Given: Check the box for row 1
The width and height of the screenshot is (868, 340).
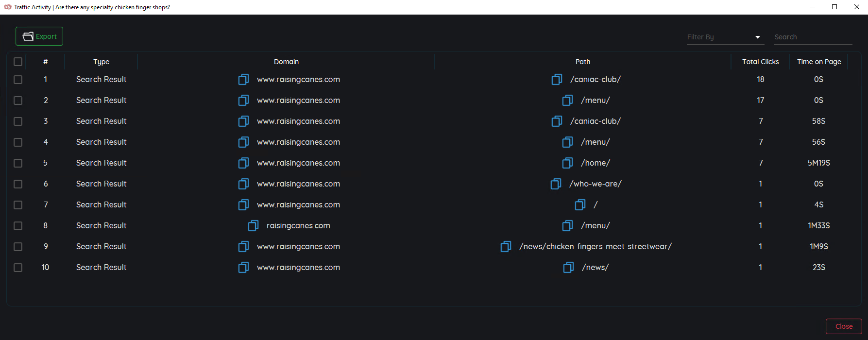Looking at the screenshot, I should click(x=18, y=79).
